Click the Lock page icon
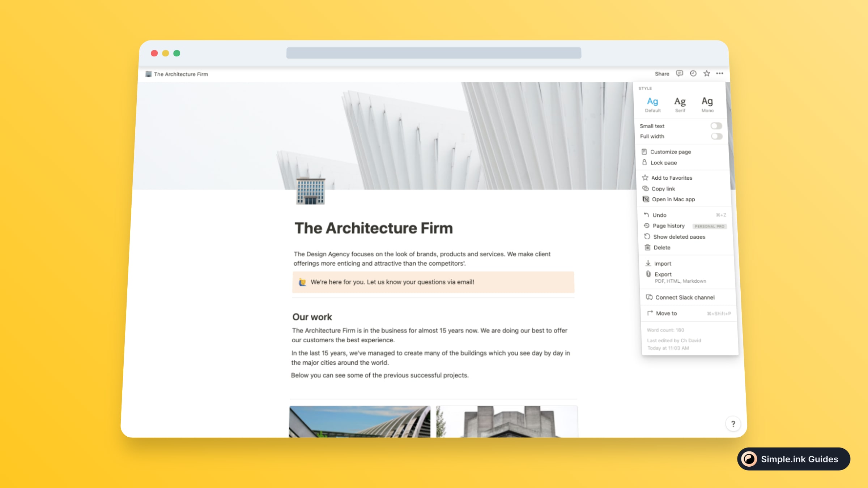The image size is (868, 488). click(646, 162)
